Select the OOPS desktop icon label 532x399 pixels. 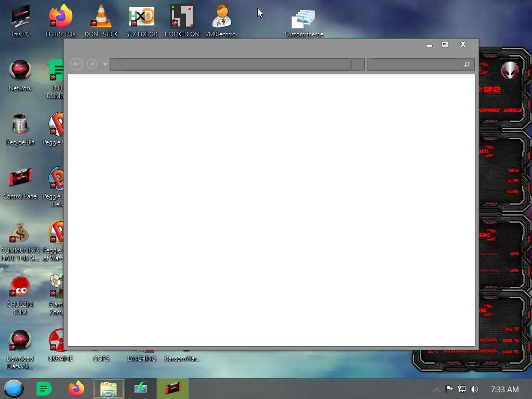click(101, 358)
